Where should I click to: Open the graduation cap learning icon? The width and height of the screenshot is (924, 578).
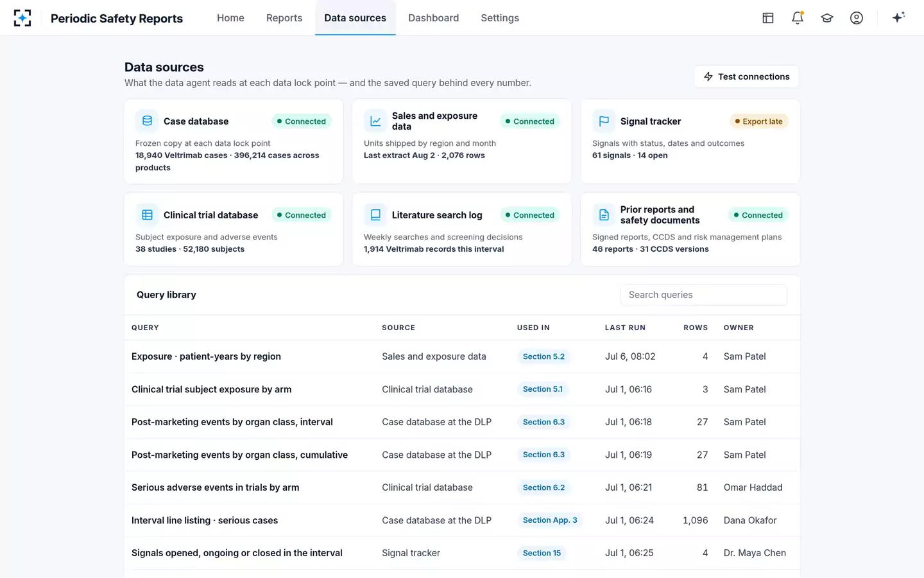tap(827, 18)
